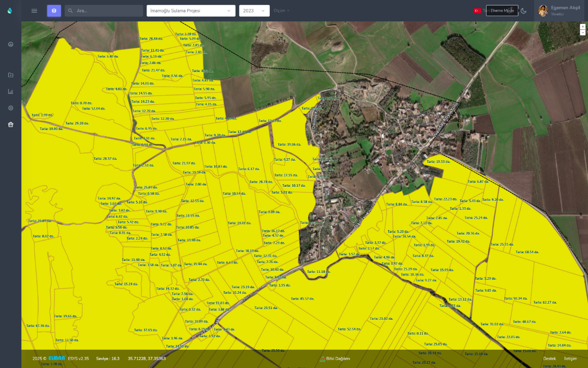Expand the Ölçüm menu
The image size is (588, 368).
pyautogui.click(x=281, y=11)
